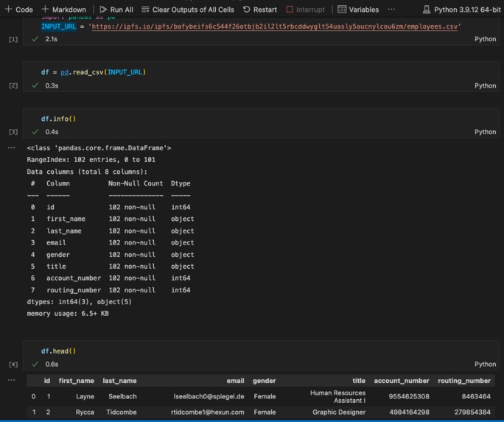
Task: Click the Python language label of df.info() cell
Action: coord(485,132)
